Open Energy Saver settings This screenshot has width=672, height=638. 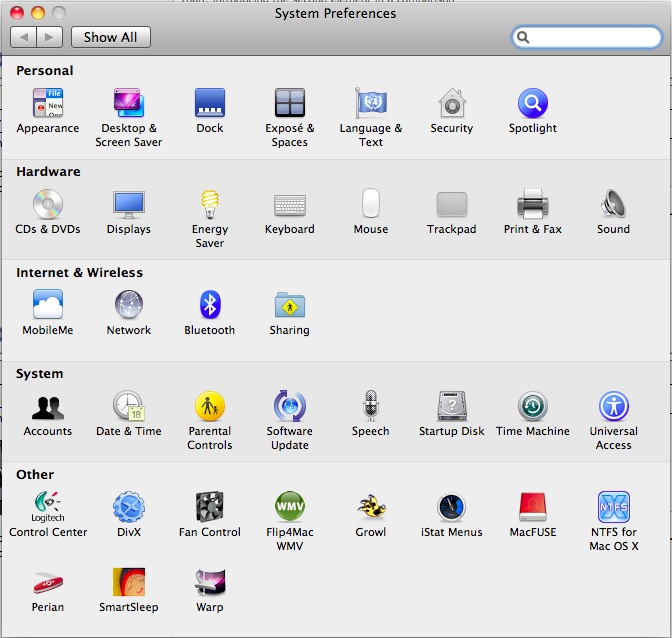[210, 205]
